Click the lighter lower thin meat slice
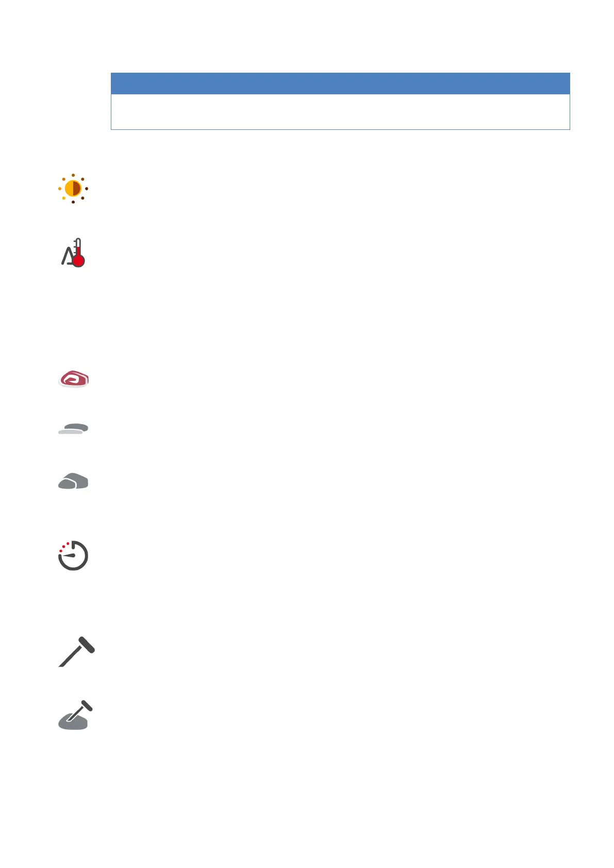The height and width of the screenshot is (868, 614). point(71,432)
